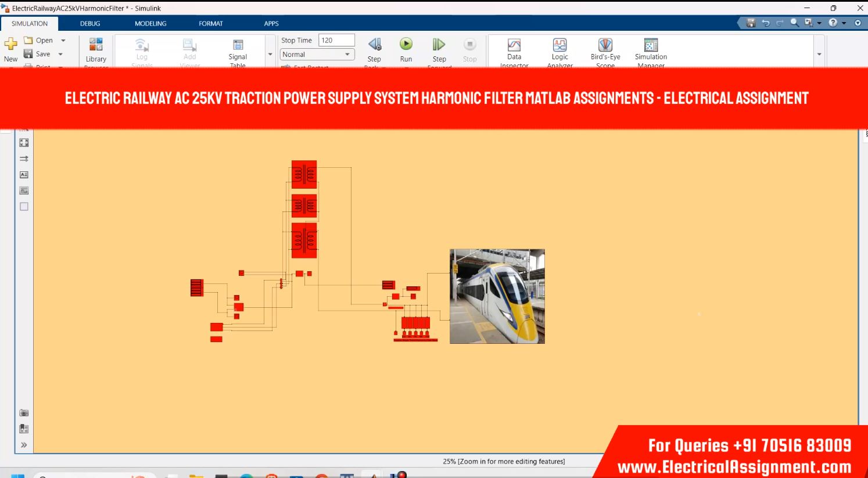This screenshot has width=868, height=478.
Task: Switch to the MODELING tab
Action: [x=150, y=24]
